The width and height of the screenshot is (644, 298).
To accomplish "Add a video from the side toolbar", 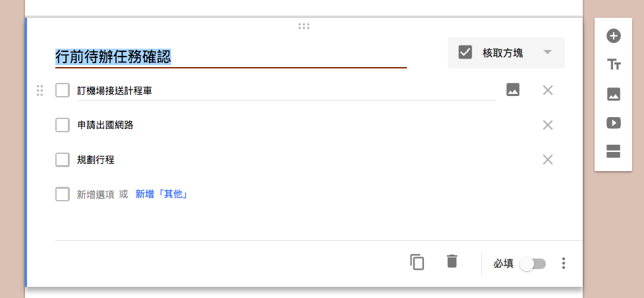I will (x=614, y=123).
